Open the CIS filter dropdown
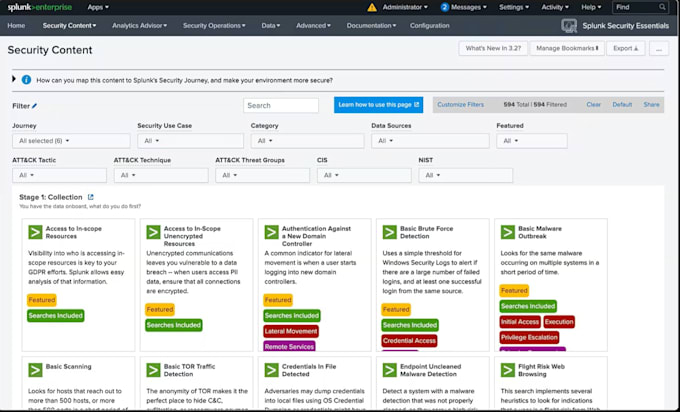Image resolution: width=680 pixels, height=412 pixels. click(x=364, y=175)
